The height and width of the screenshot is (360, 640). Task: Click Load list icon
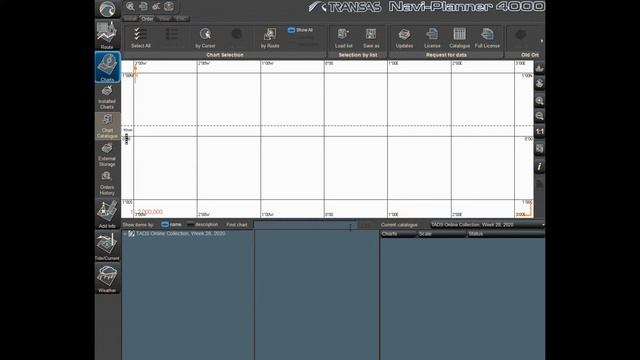(343, 38)
